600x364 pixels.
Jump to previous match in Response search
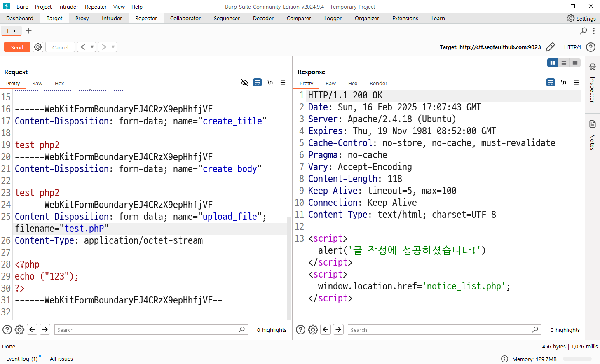(326, 329)
